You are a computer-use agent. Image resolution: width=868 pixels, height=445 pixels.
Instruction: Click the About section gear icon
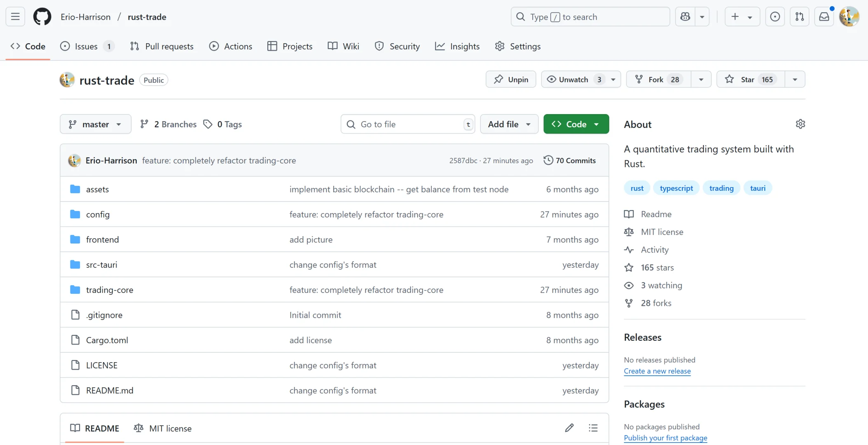tap(800, 124)
